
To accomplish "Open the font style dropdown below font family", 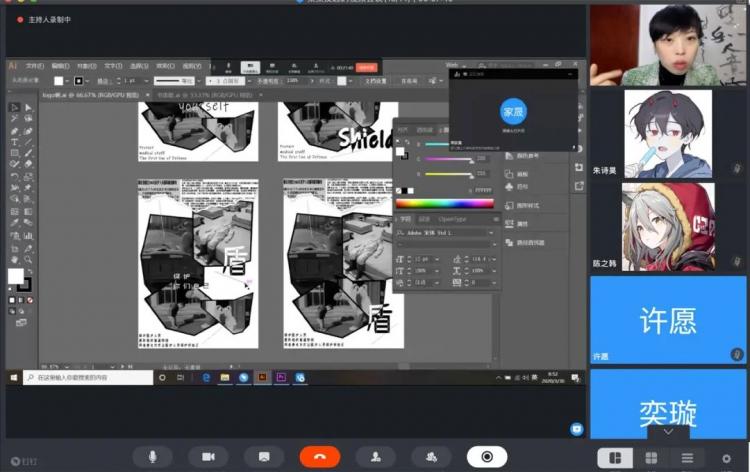I will tap(494, 244).
